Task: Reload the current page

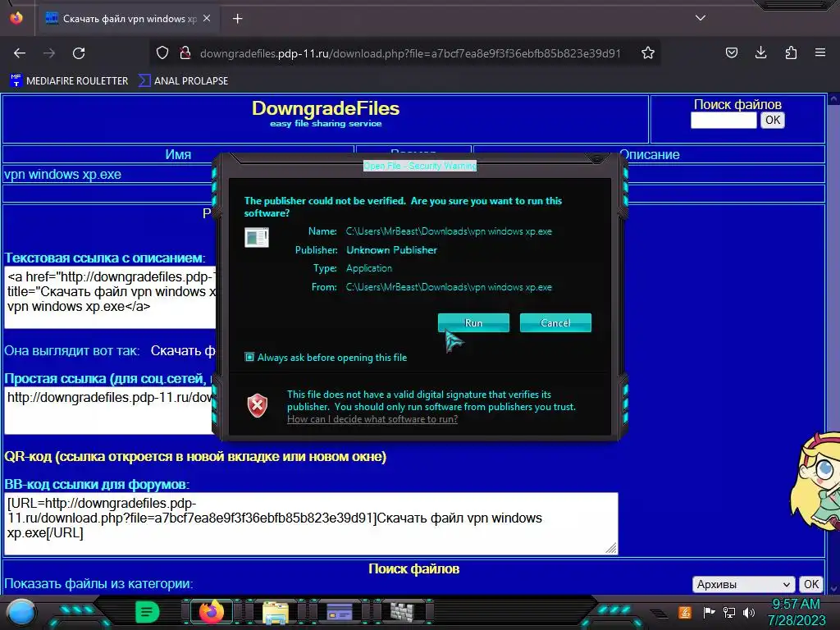Action: (79, 53)
